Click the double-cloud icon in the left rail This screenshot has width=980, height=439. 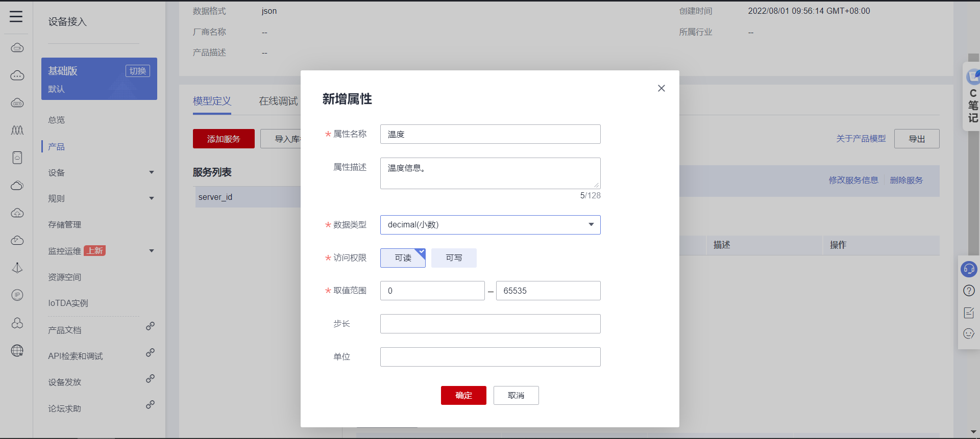tap(17, 185)
